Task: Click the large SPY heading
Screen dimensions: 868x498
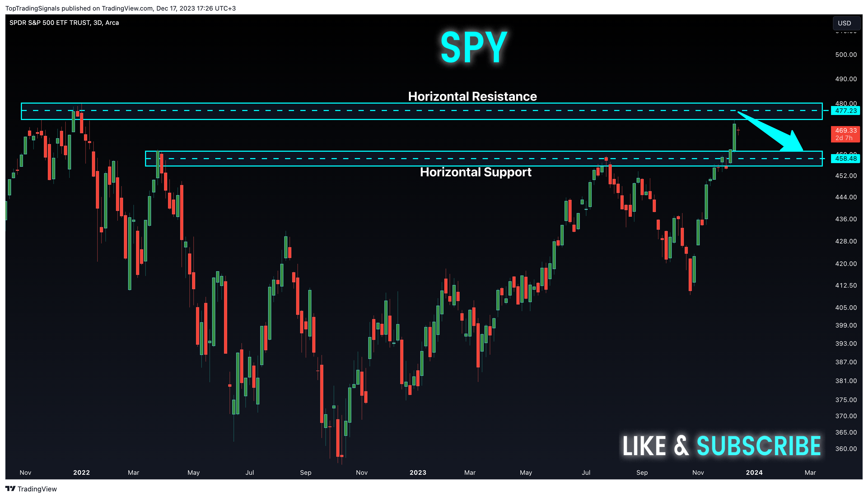Action: pyautogui.click(x=474, y=47)
